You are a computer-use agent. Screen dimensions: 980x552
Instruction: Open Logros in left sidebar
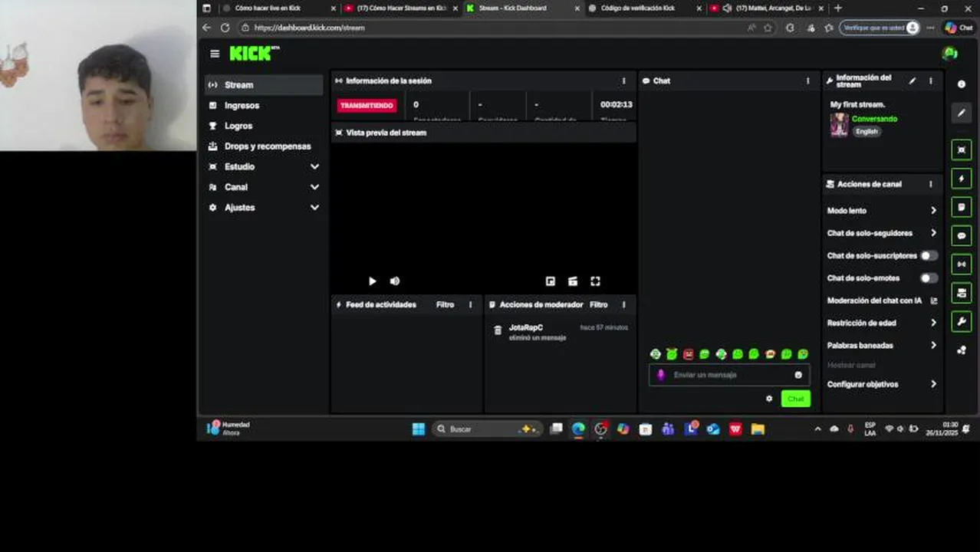coord(264,126)
